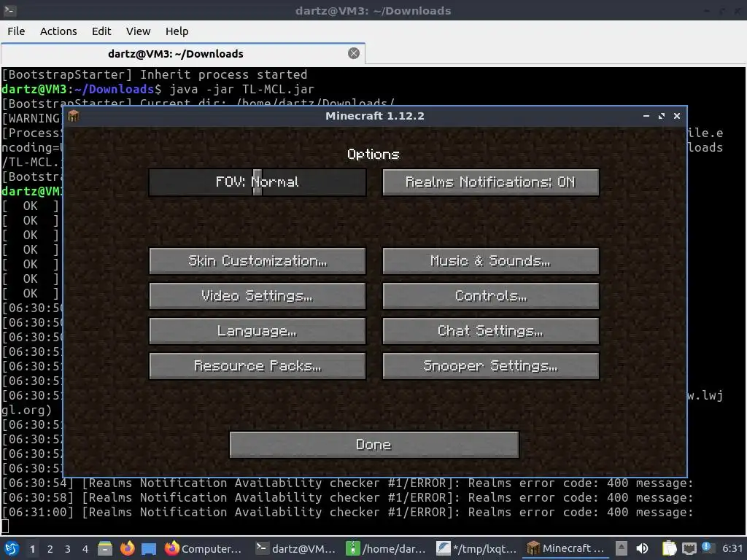Click the terminal icon in the title bar

pyautogui.click(x=9, y=10)
